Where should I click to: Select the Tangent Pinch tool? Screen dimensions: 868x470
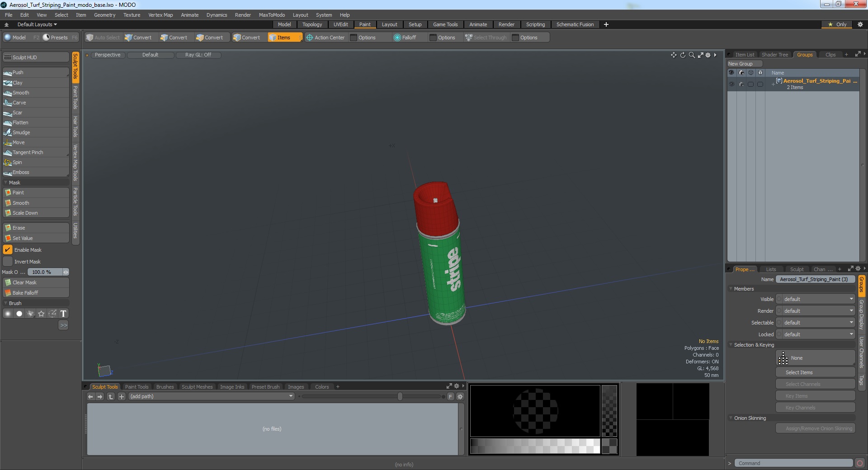pos(36,152)
